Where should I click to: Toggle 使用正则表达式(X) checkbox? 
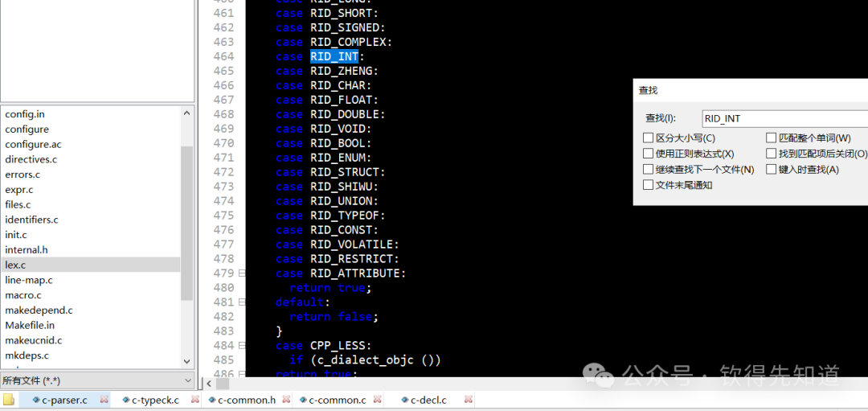(x=649, y=154)
